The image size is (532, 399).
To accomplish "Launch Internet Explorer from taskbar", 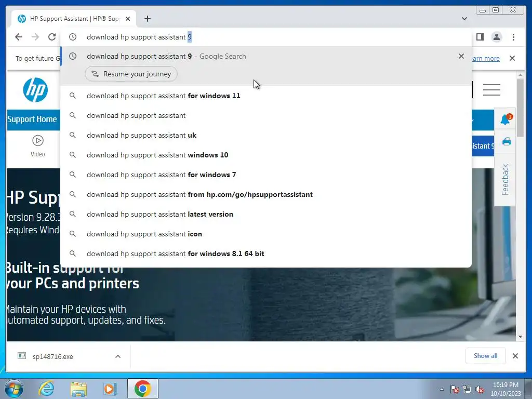I will click(x=46, y=389).
